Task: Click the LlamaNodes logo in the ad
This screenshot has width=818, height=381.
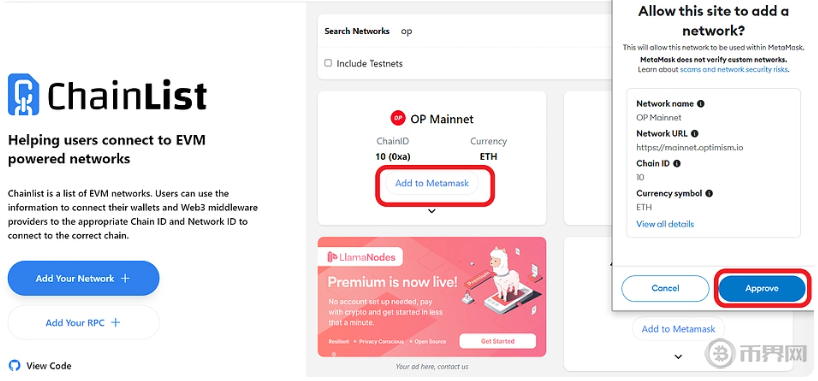Action: point(362,257)
